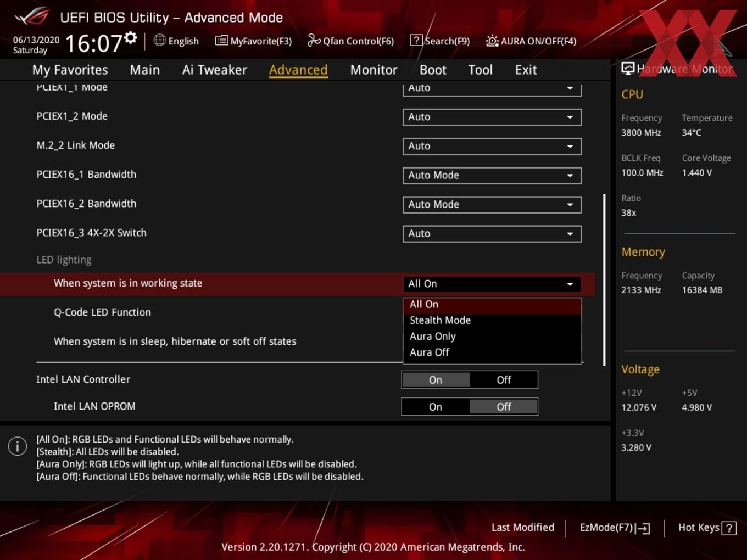Click the +3.3V reading 3.280 V

coord(636,447)
